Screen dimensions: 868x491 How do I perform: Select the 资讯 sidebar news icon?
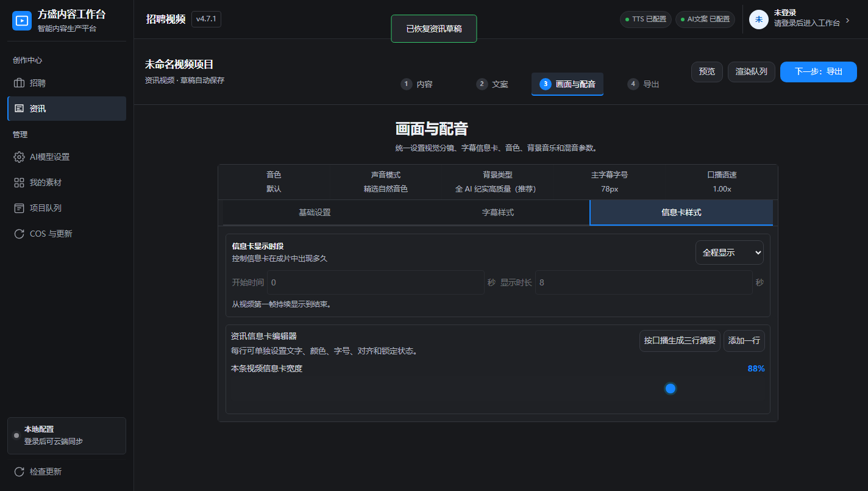pos(19,109)
